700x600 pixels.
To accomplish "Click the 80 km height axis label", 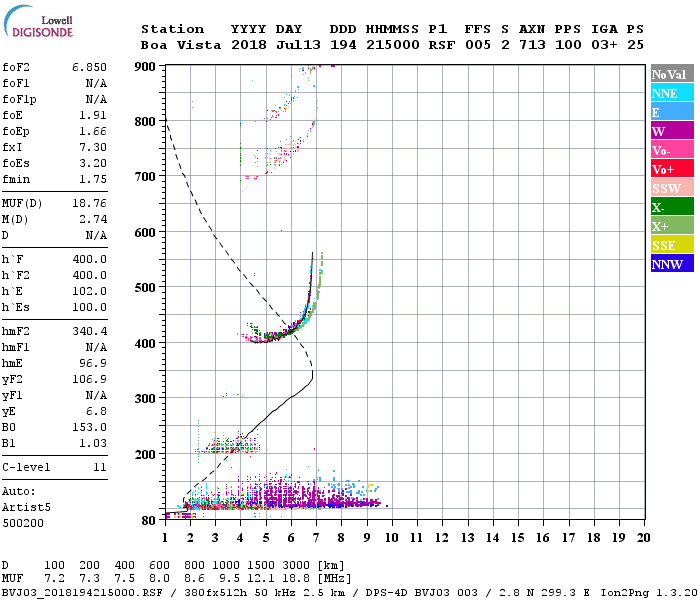I will coord(149,521).
